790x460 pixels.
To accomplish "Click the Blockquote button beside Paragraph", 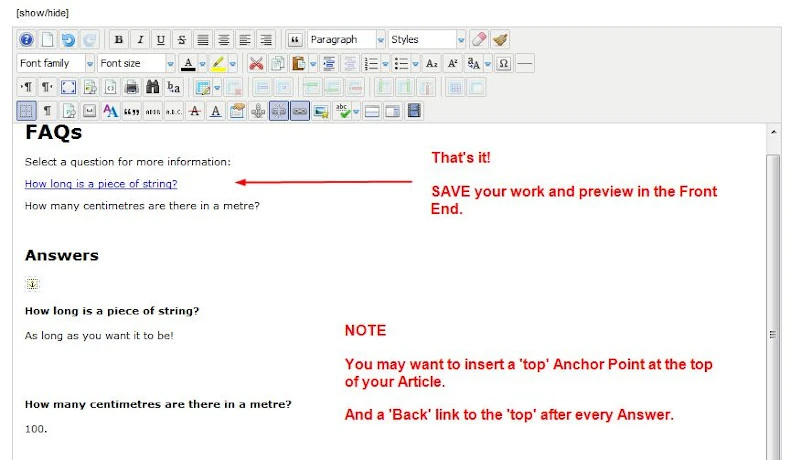I will [x=295, y=39].
